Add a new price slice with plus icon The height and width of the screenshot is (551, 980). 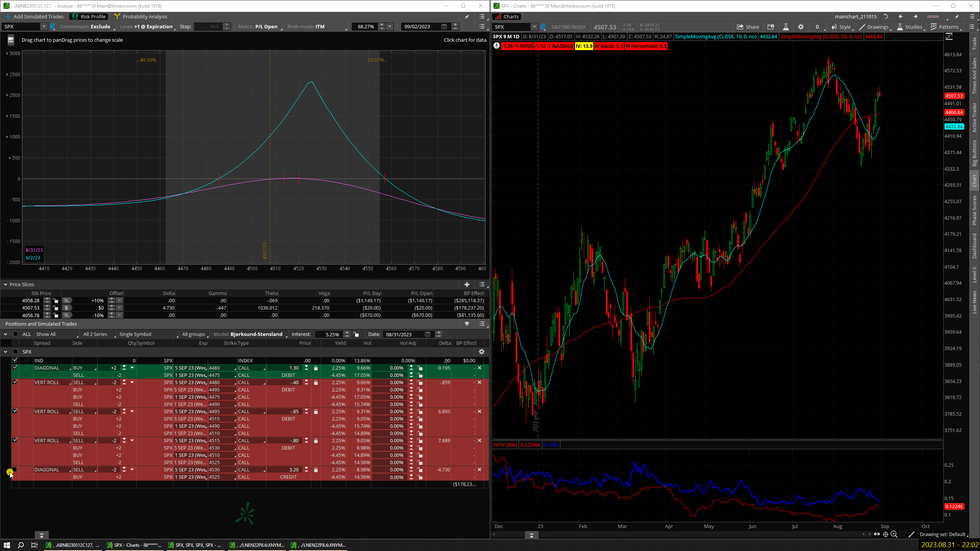(466, 284)
